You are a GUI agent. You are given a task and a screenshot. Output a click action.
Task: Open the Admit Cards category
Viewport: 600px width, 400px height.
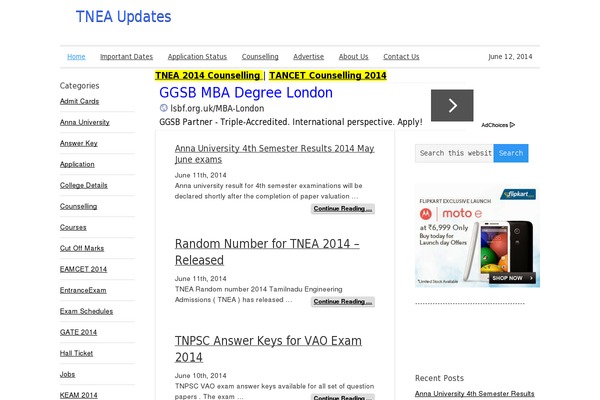pyautogui.click(x=79, y=101)
